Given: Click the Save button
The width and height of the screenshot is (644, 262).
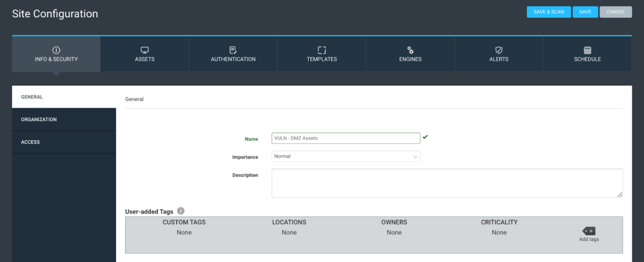Looking at the screenshot, I should click(585, 12).
